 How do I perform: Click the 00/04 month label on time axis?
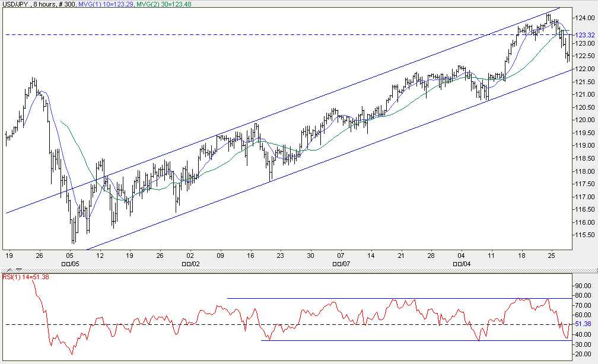coord(462,264)
